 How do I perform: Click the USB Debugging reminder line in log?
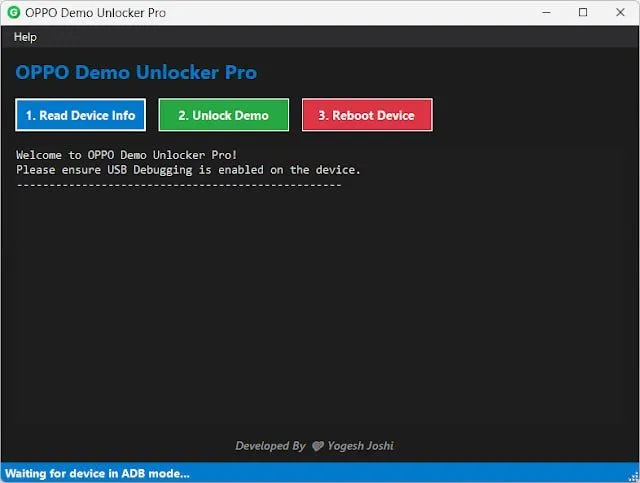pos(188,170)
